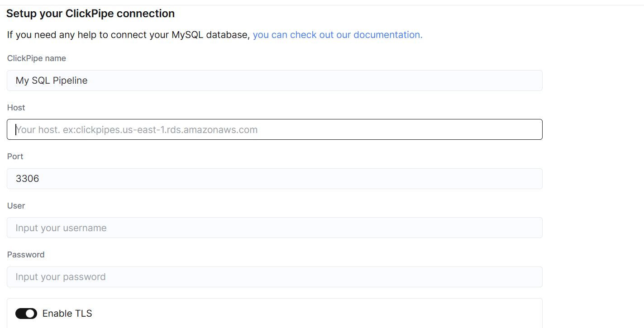Click the "Setup your ClickPipe connection" heading

(x=91, y=14)
